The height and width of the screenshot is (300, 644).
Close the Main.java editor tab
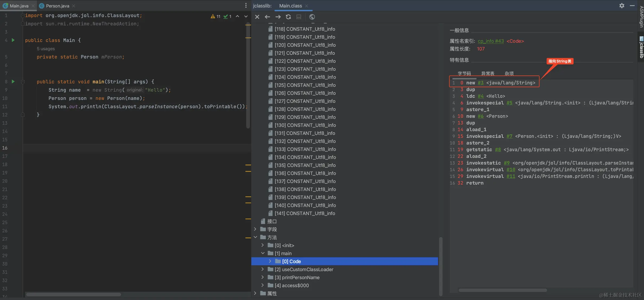tap(33, 6)
